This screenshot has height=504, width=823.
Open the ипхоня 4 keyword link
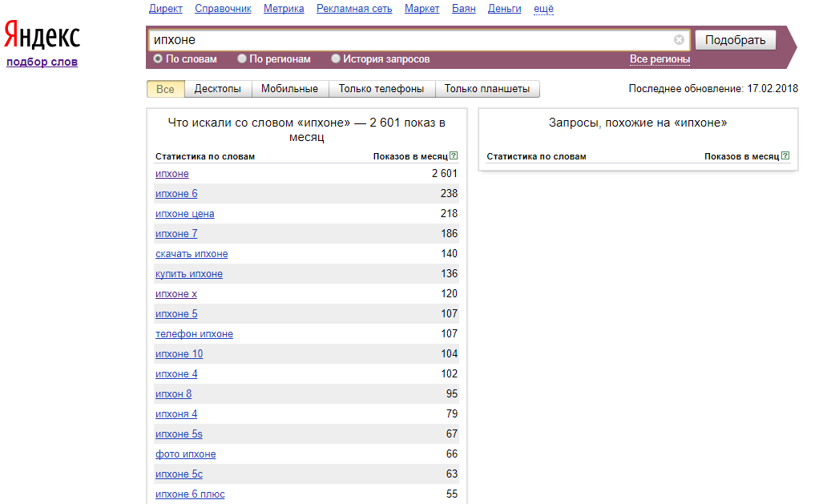(176, 414)
